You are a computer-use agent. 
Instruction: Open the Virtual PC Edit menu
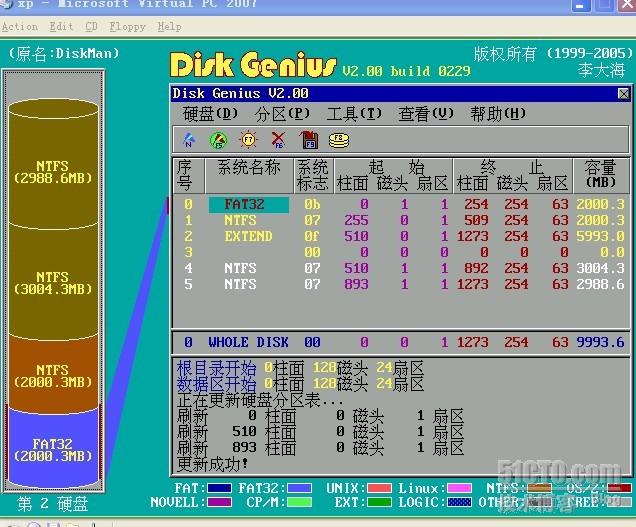pyautogui.click(x=61, y=27)
